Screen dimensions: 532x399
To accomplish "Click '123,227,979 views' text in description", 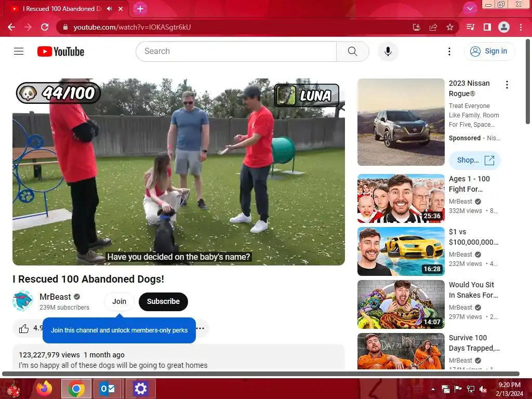I will click(x=49, y=355).
